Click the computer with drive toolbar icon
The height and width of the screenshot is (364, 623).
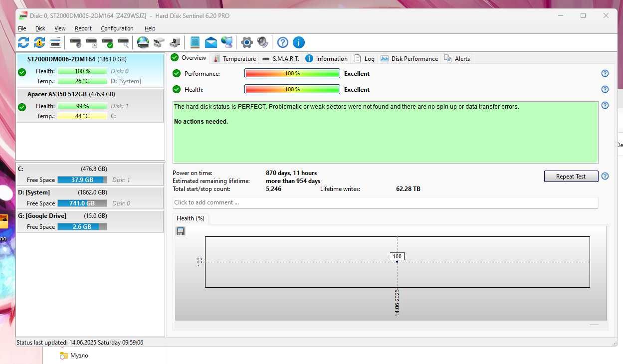coord(175,42)
